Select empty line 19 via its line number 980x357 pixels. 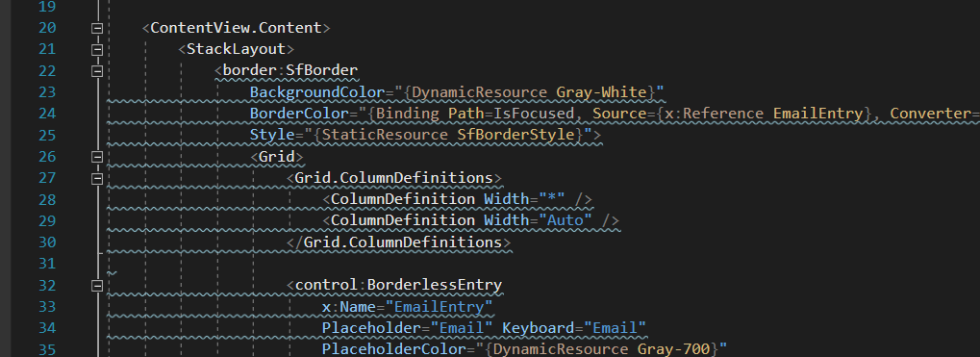(47, 7)
